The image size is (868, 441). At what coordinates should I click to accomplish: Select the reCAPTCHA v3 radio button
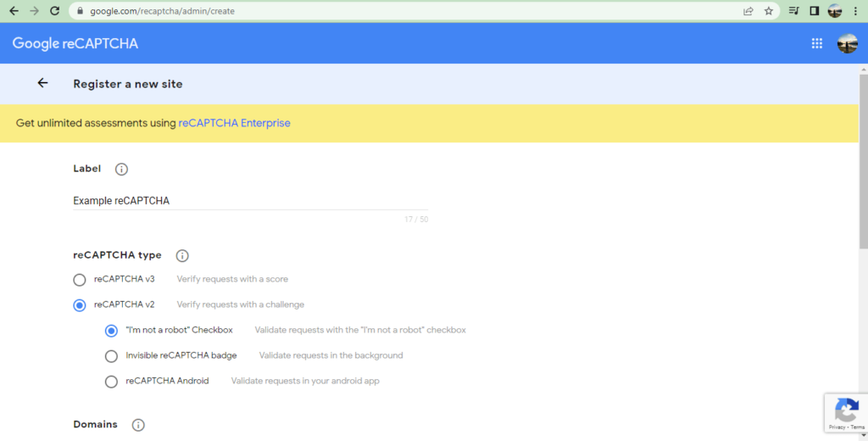[80, 280]
